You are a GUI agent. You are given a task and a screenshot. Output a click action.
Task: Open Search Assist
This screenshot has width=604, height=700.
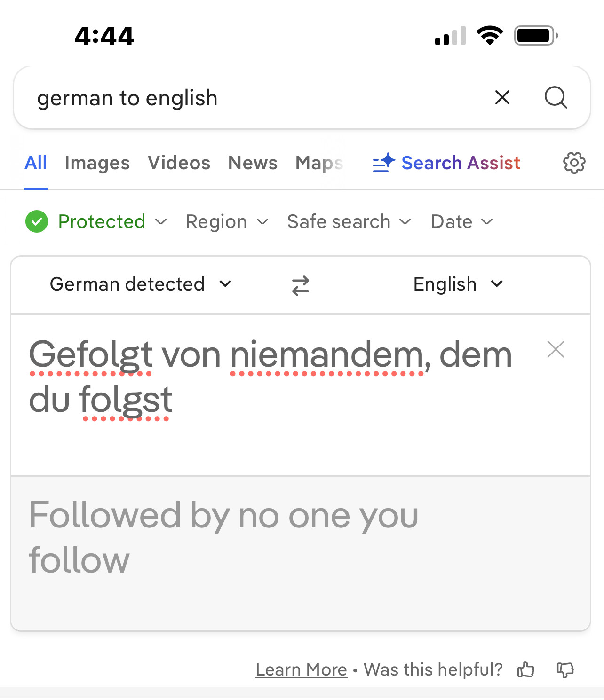coord(446,163)
